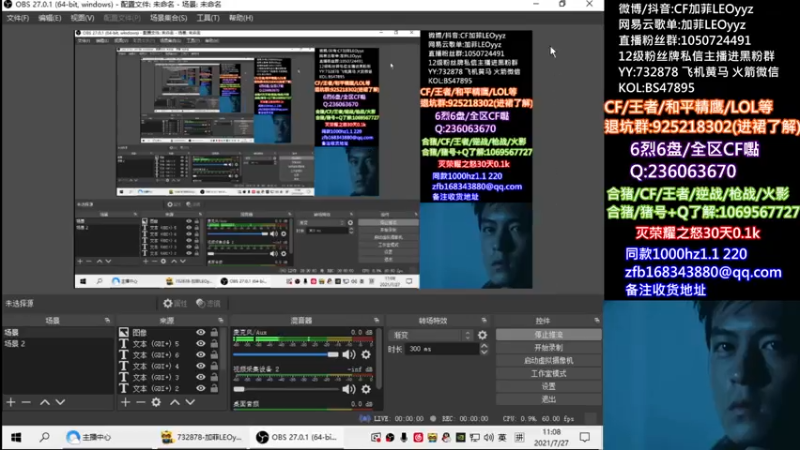Viewport: 800px width, 450px height.
Task: Click the 停止推流 button
Action: pyautogui.click(x=548, y=335)
